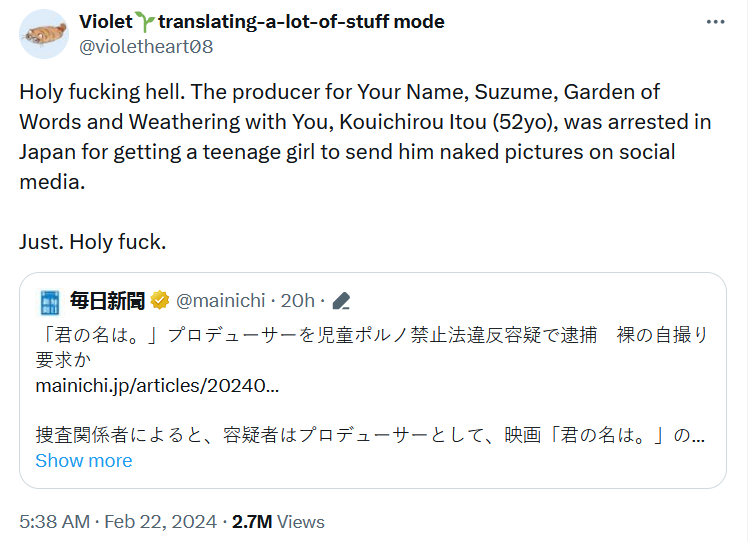This screenshot has height=541, width=750.
Task: Click the quoted paragraph starting 捜査関係者によると
Action: pos(370,435)
